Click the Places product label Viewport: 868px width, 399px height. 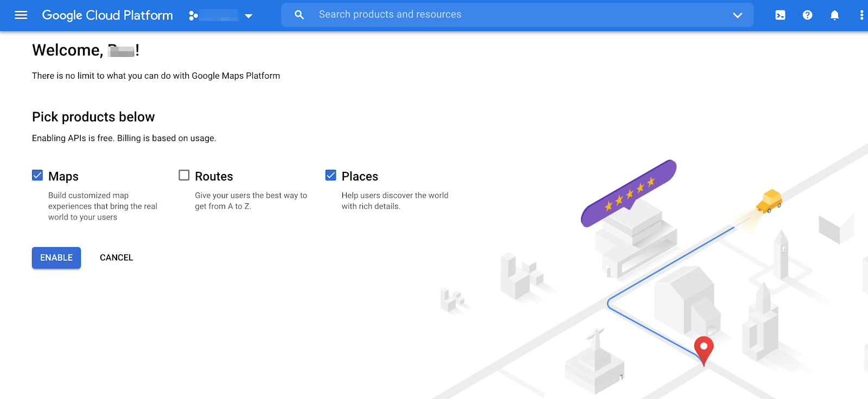pyautogui.click(x=360, y=176)
